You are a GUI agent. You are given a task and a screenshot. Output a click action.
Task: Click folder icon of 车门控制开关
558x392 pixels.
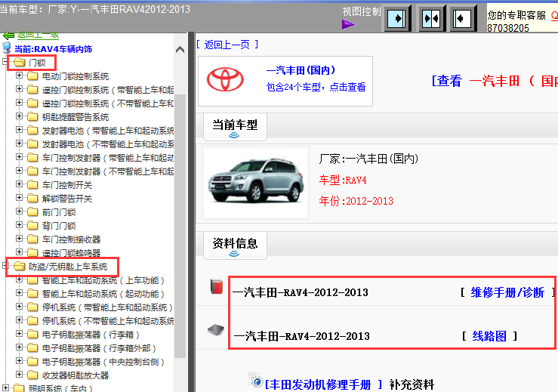[x=32, y=185]
